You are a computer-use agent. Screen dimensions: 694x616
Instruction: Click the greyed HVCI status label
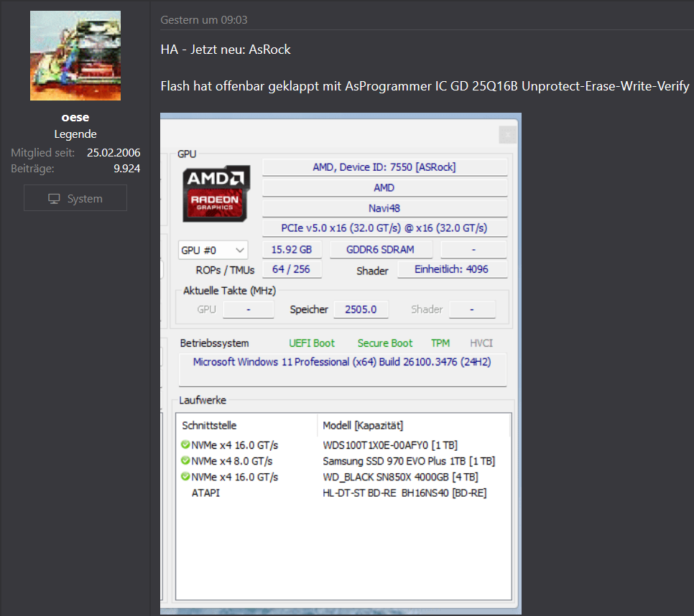coord(481,343)
